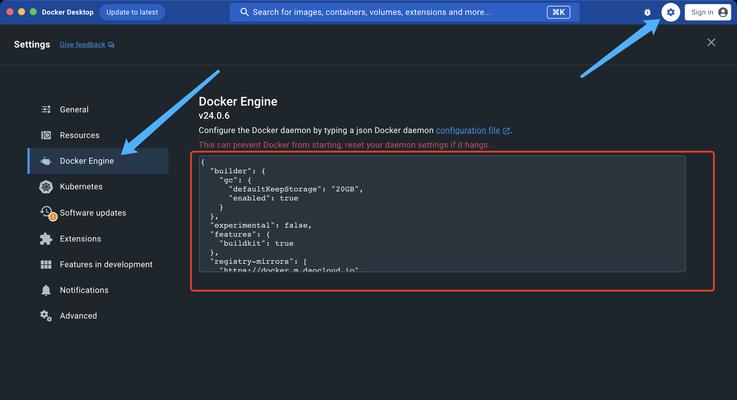Open the Advanced settings section
This screenshot has height=400, width=737.
[98, 316]
